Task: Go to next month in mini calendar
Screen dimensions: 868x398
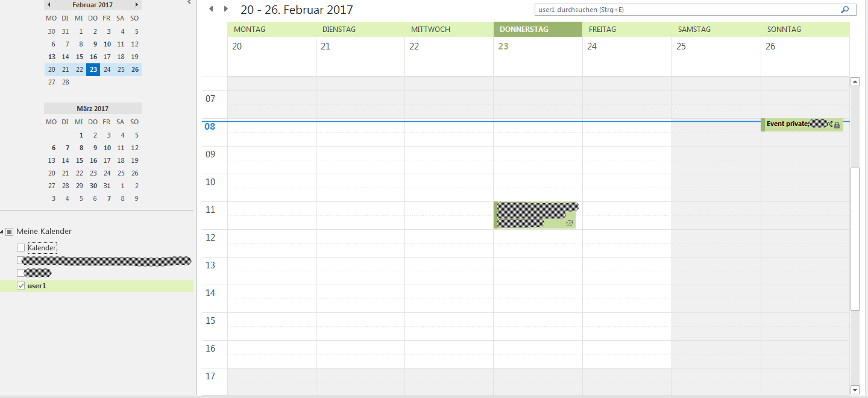Action: (x=137, y=5)
